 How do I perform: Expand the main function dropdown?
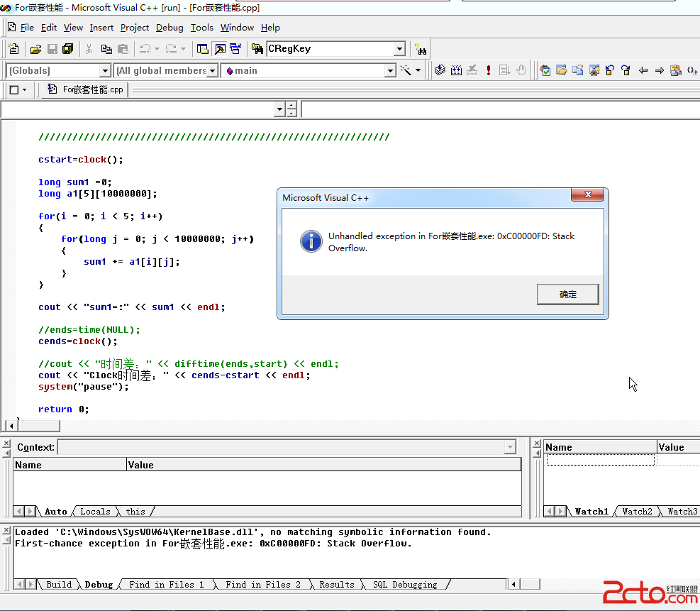[x=390, y=70]
